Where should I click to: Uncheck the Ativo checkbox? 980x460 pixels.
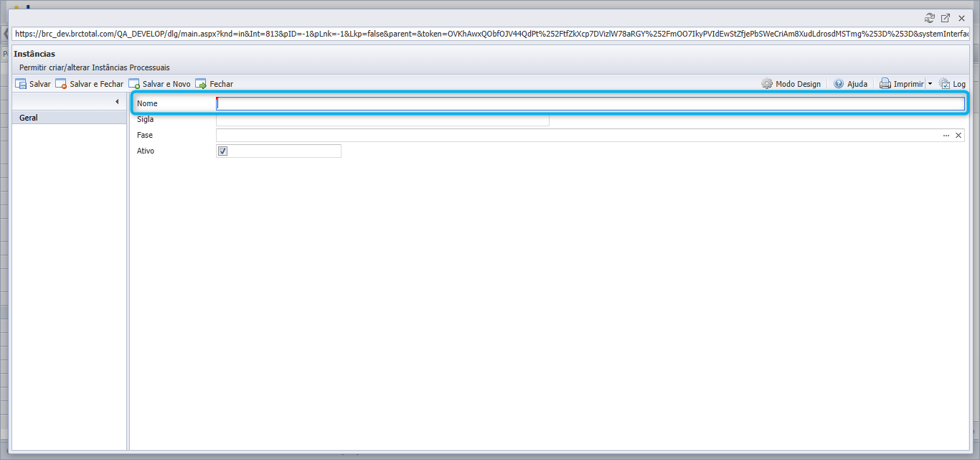pos(222,151)
